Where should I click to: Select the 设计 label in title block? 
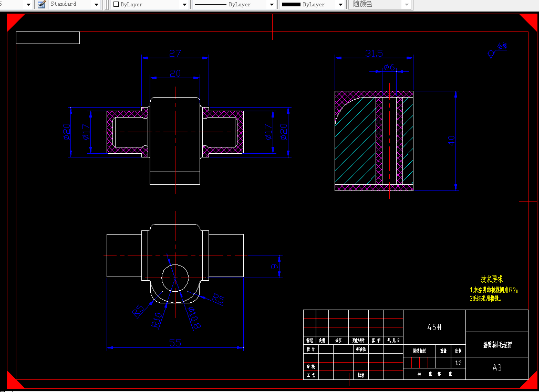311,349
